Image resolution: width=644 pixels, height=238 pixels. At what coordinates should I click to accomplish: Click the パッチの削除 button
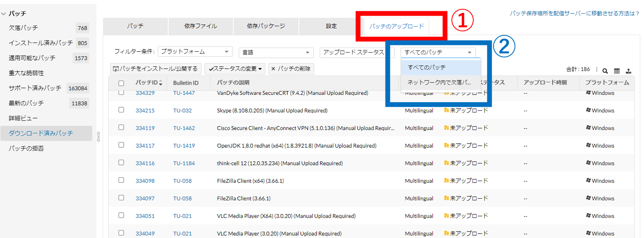291,69
